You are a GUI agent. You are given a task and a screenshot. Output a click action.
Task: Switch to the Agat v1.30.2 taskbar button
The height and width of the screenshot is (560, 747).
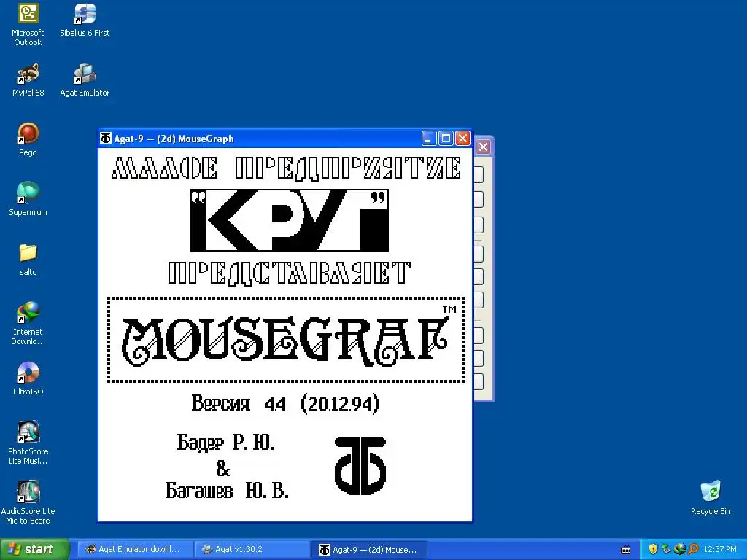(x=252, y=549)
